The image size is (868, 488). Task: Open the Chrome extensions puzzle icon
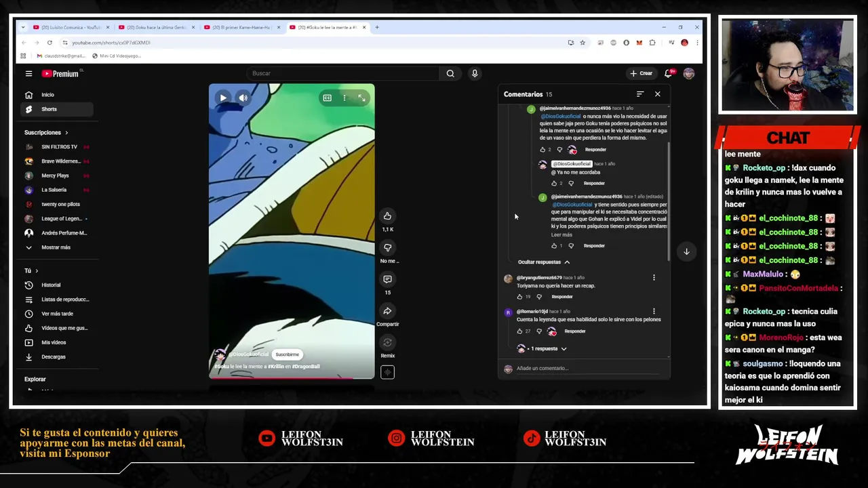coord(652,43)
